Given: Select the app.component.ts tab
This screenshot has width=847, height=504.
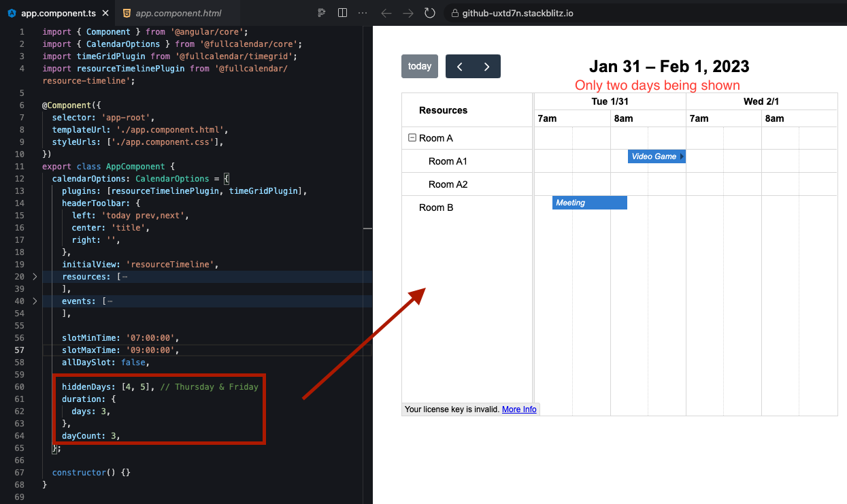Looking at the screenshot, I should click(58, 12).
